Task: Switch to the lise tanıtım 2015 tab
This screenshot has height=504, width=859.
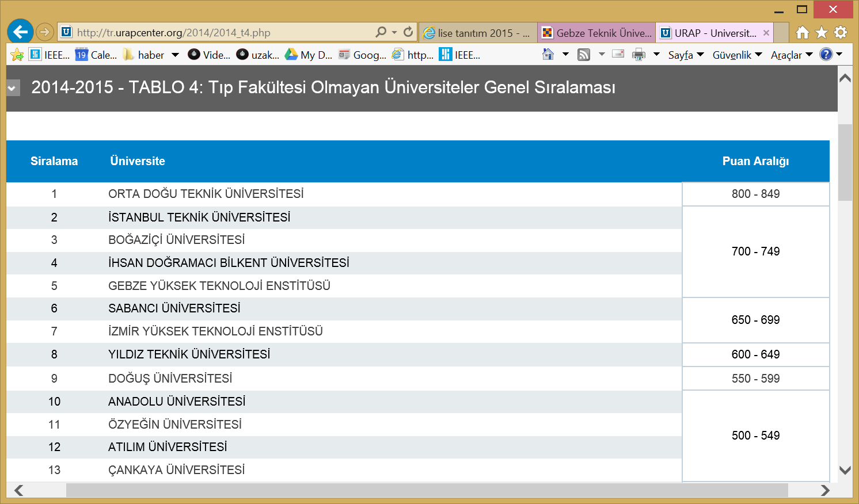Action: click(x=478, y=33)
